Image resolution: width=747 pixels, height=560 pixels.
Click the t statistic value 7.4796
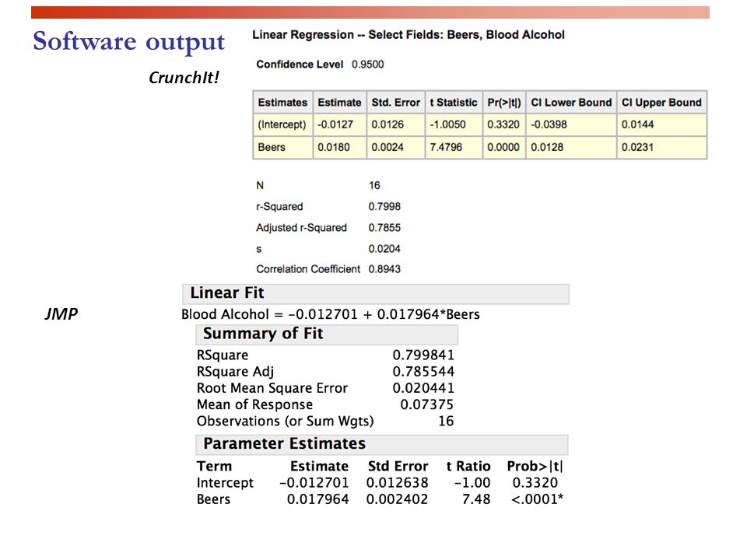(x=446, y=147)
